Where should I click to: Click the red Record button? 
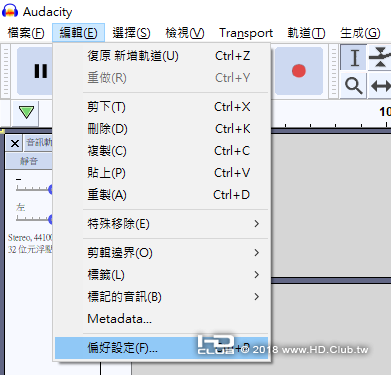(x=299, y=71)
